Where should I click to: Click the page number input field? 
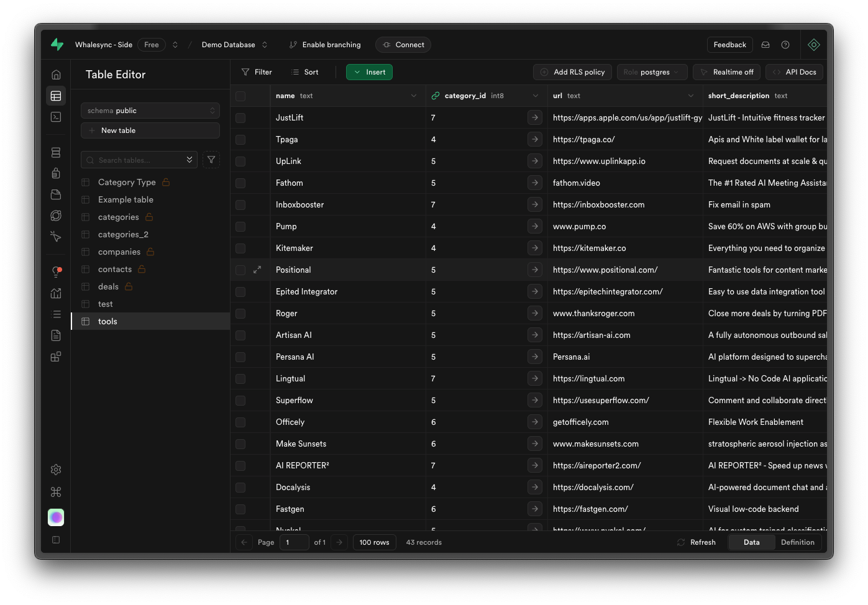(x=295, y=542)
